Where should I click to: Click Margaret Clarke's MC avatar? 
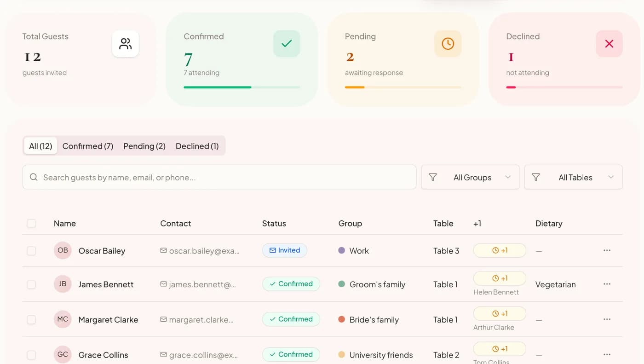click(x=63, y=319)
